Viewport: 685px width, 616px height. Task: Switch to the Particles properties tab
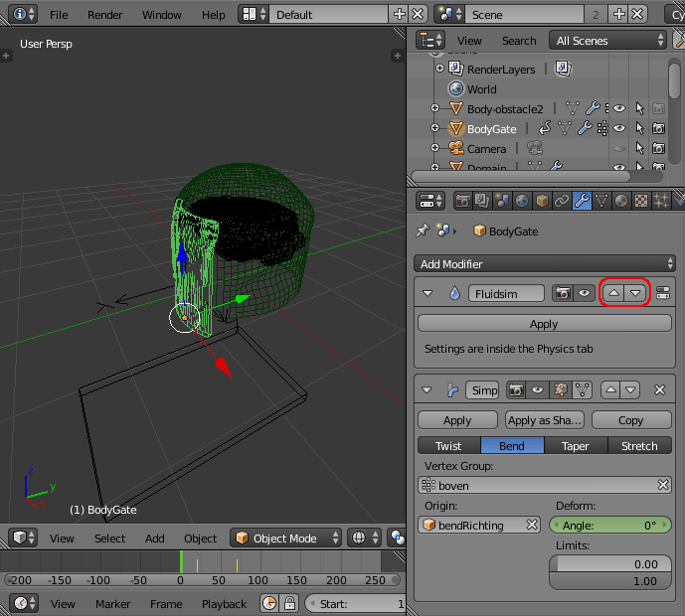click(661, 202)
